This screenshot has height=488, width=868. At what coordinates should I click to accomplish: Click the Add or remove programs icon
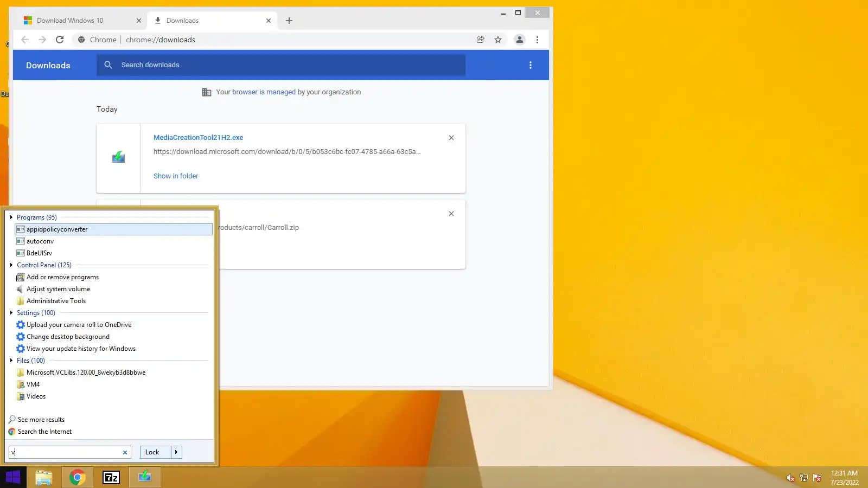point(21,277)
